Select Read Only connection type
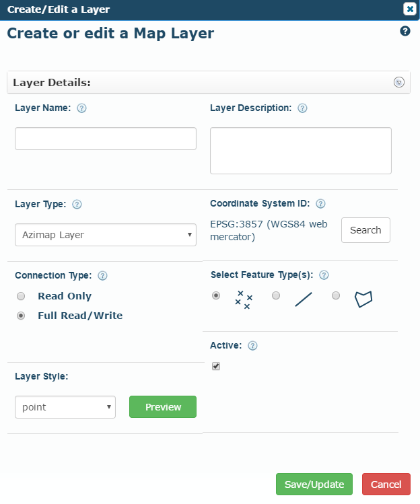The width and height of the screenshot is (420, 504). [x=21, y=296]
